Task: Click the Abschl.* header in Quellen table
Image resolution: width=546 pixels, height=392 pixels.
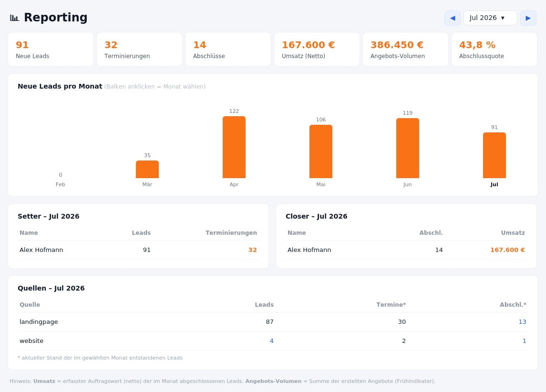Action: (513, 305)
